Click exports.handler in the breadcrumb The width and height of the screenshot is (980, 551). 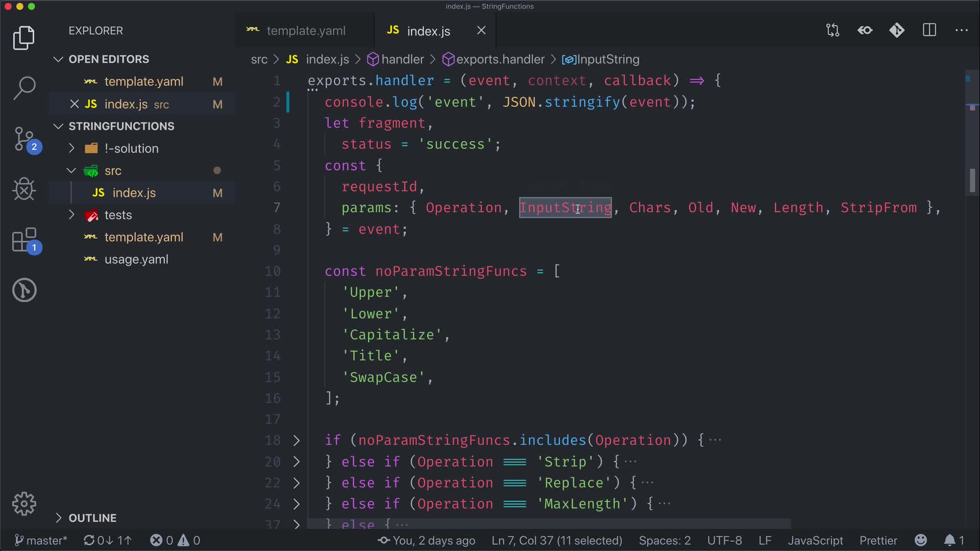(500, 60)
